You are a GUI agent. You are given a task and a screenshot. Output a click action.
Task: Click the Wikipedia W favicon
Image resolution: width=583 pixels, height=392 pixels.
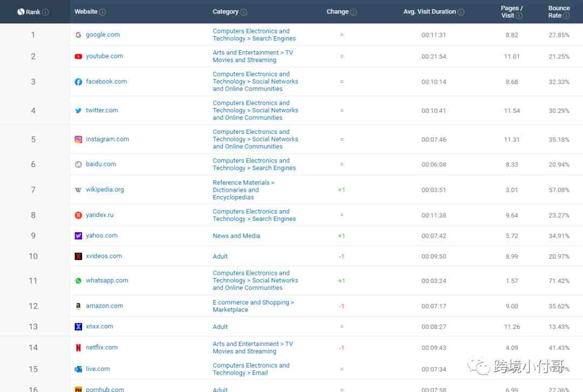(78, 190)
